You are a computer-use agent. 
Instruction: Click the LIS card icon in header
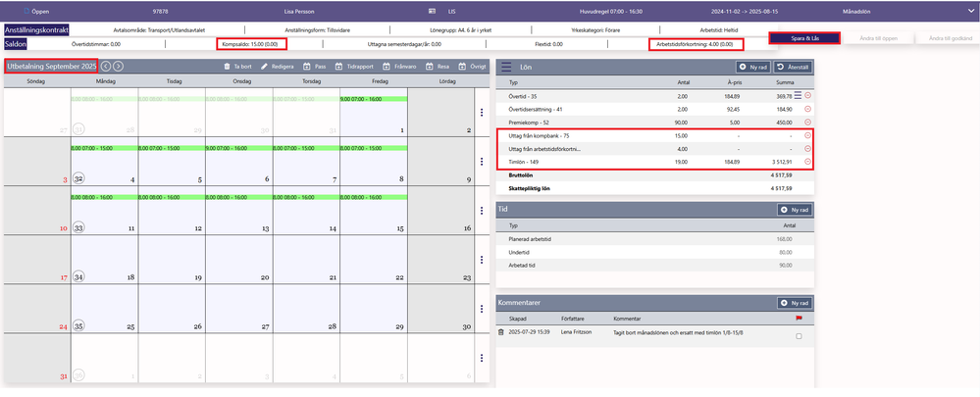pyautogui.click(x=432, y=11)
